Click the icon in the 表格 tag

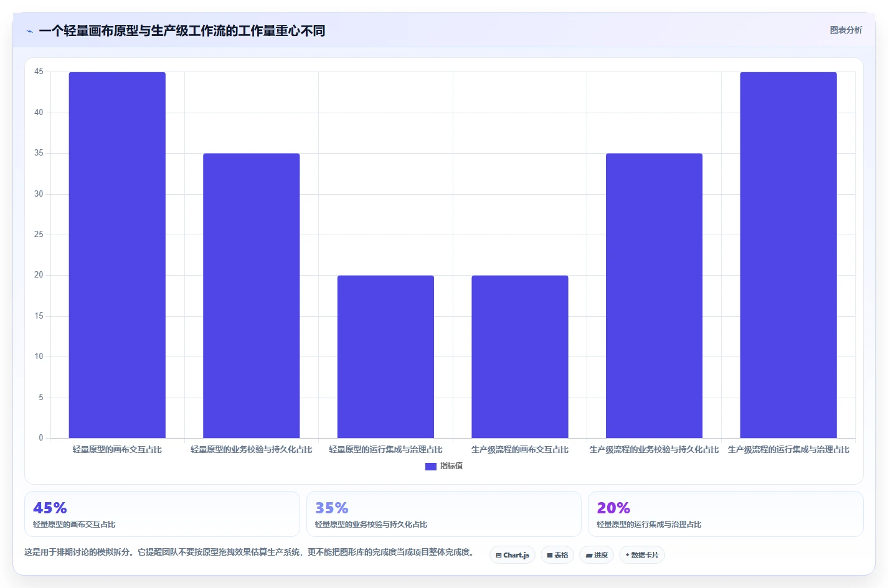[550, 555]
